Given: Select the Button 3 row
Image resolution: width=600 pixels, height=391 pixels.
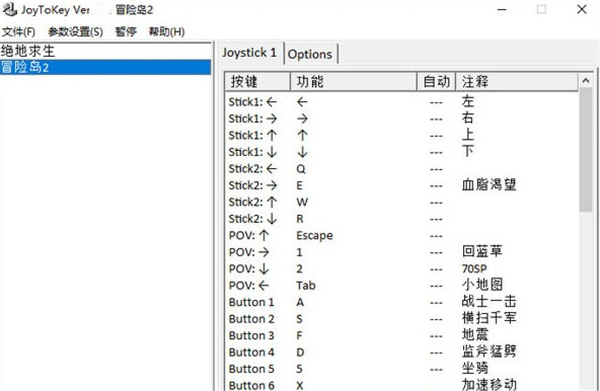Looking at the screenshot, I should 402,336.
